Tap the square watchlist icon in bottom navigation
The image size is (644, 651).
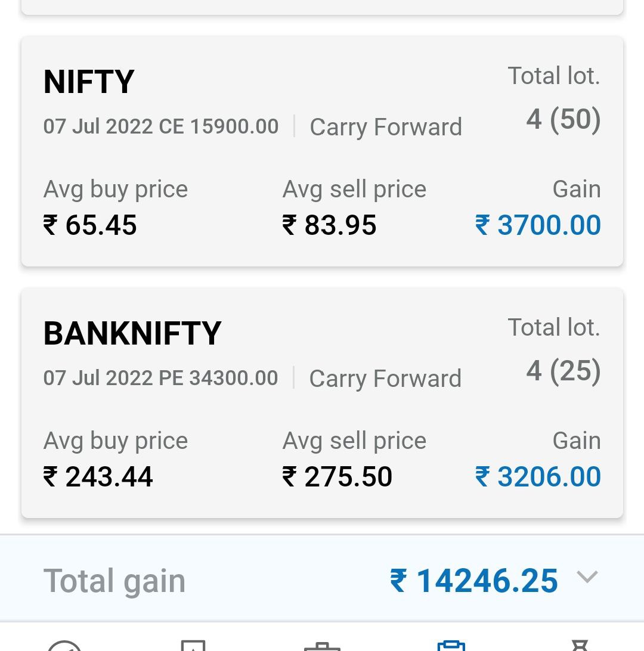coord(193,646)
